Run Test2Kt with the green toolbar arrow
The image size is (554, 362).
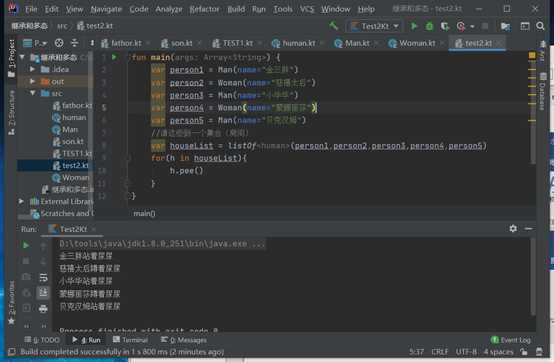(414, 26)
